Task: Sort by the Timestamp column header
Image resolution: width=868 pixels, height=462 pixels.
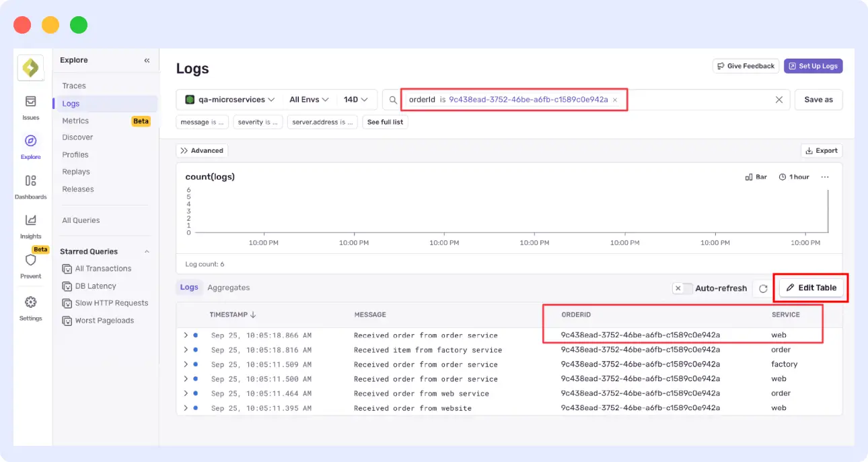Action: pos(233,315)
